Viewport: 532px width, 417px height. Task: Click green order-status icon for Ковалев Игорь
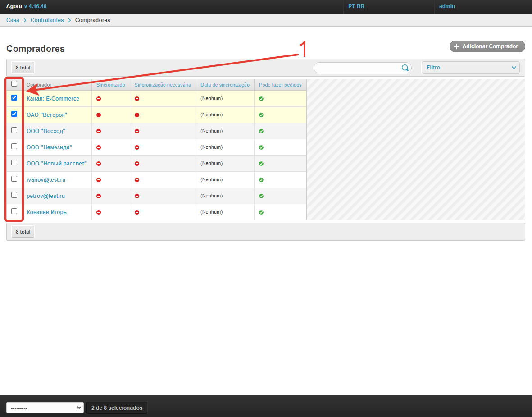[261, 212]
